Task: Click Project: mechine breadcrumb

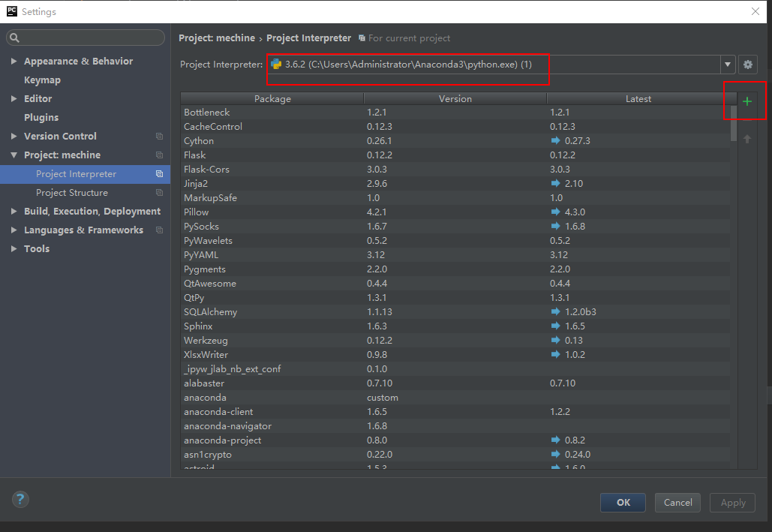Action: [217, 38]
